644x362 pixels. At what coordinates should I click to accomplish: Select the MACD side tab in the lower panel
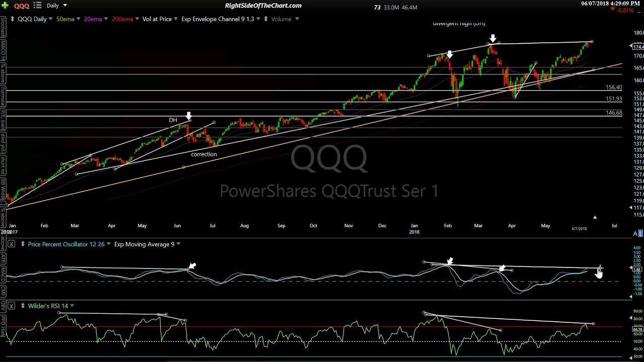3,275
